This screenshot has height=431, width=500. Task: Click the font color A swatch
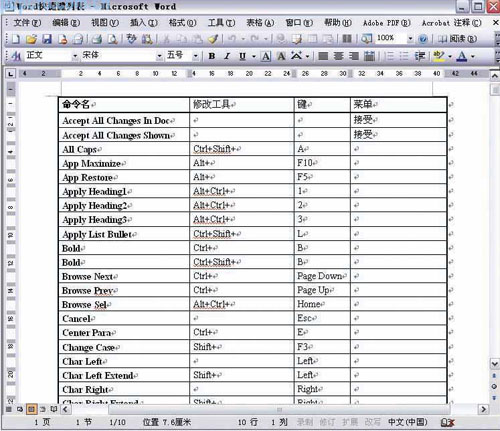coord(462,56)
